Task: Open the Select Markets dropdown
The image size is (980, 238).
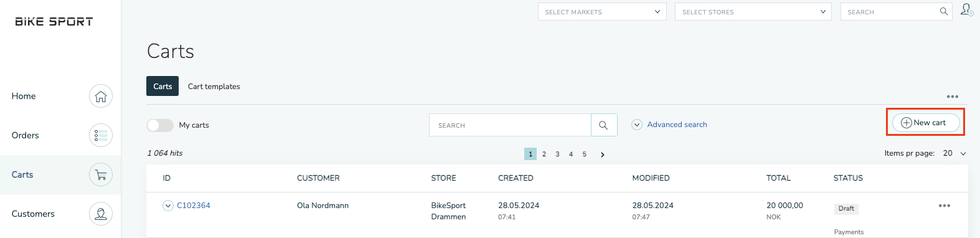Action: point(602,12)
